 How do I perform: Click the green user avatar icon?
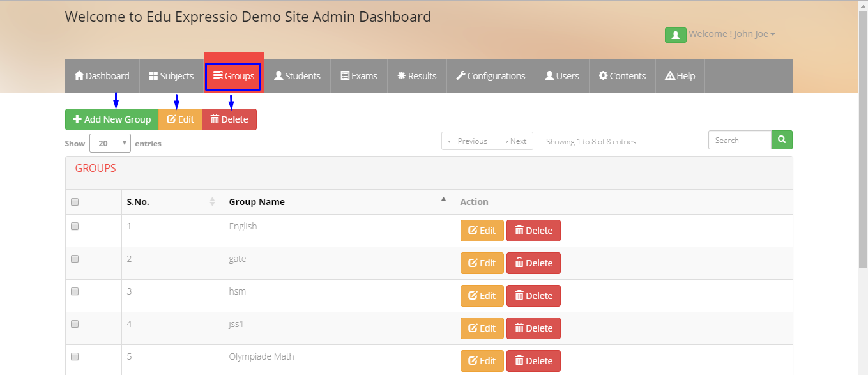coord(675,34)
